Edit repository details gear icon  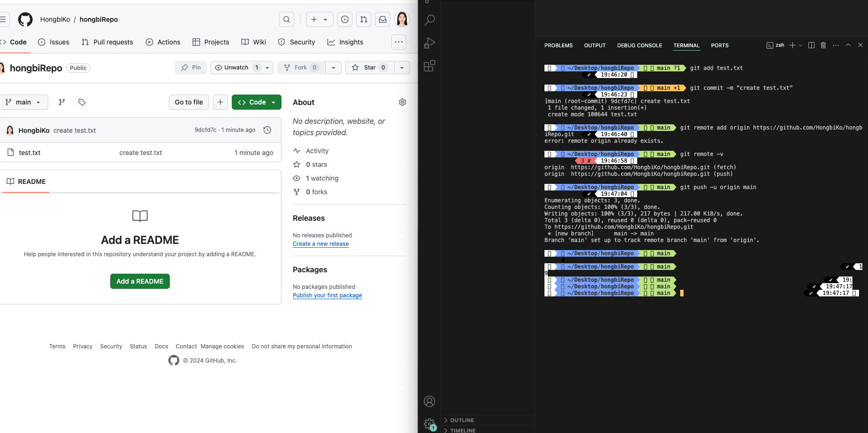pyautogui.click(x=403, y=102)
